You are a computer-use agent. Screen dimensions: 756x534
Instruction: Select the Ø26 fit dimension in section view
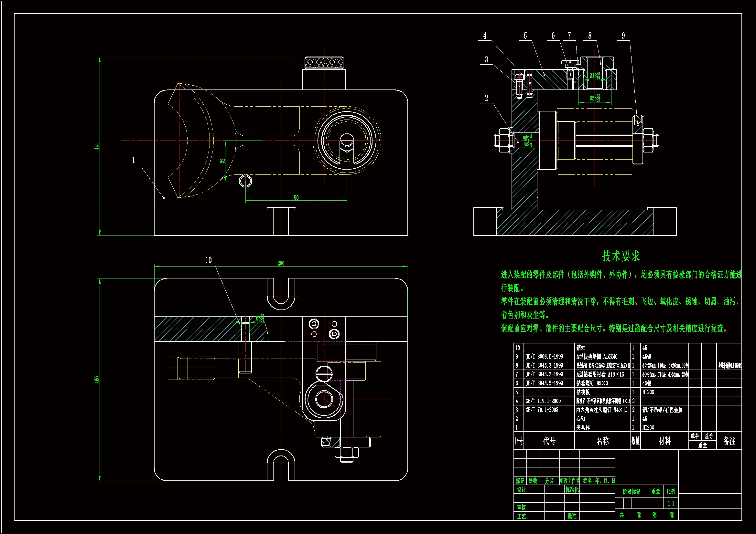pyautogui.click(x=594, y=98)
